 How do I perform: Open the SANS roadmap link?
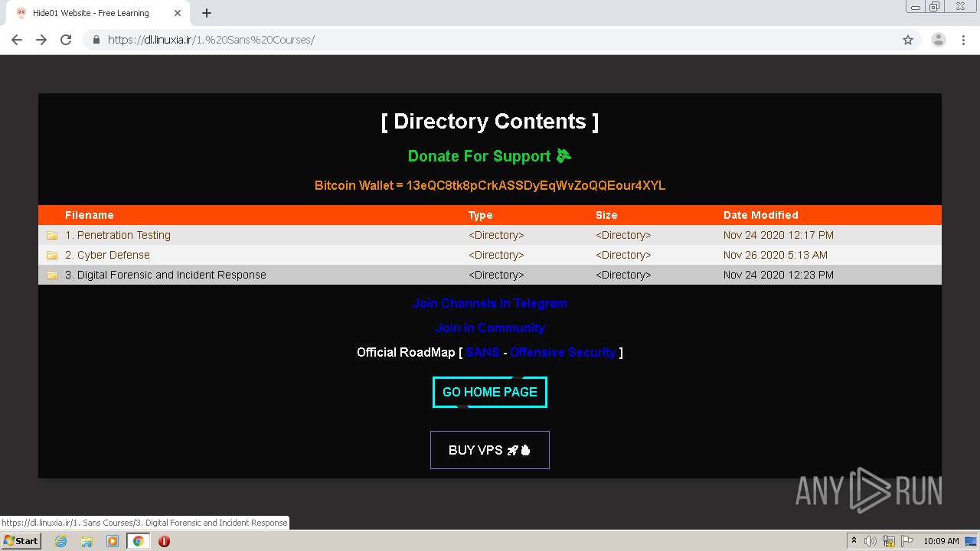click(482, 352)
